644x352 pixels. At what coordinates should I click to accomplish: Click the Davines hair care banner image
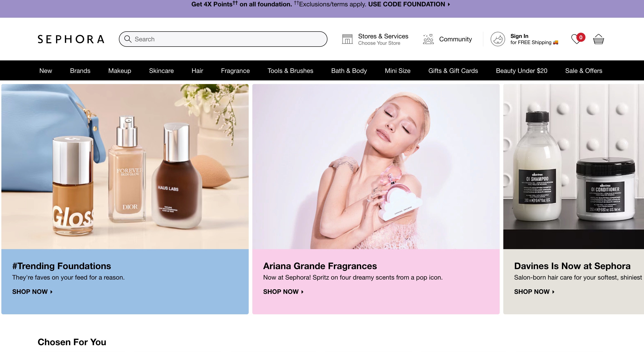coord(573,166)
